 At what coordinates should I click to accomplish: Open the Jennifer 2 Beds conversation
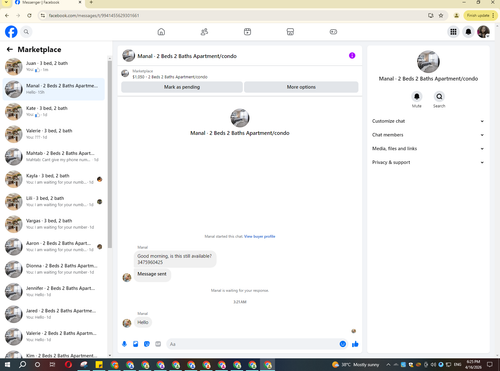coord(54,291)
